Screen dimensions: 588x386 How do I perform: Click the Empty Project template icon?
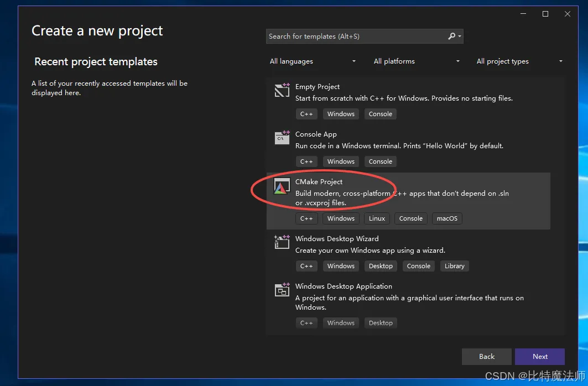[282, 90]
